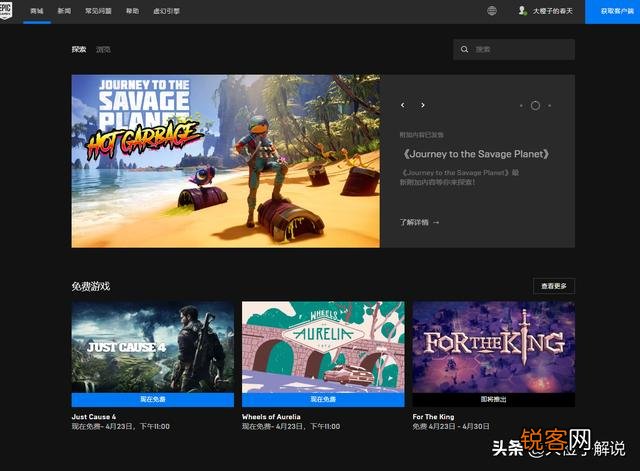Open the 虚幻引擎 Unreal Engine tab
Viewport: 640px width, 471px height.
pyautogui.click(x=166, y=11)
